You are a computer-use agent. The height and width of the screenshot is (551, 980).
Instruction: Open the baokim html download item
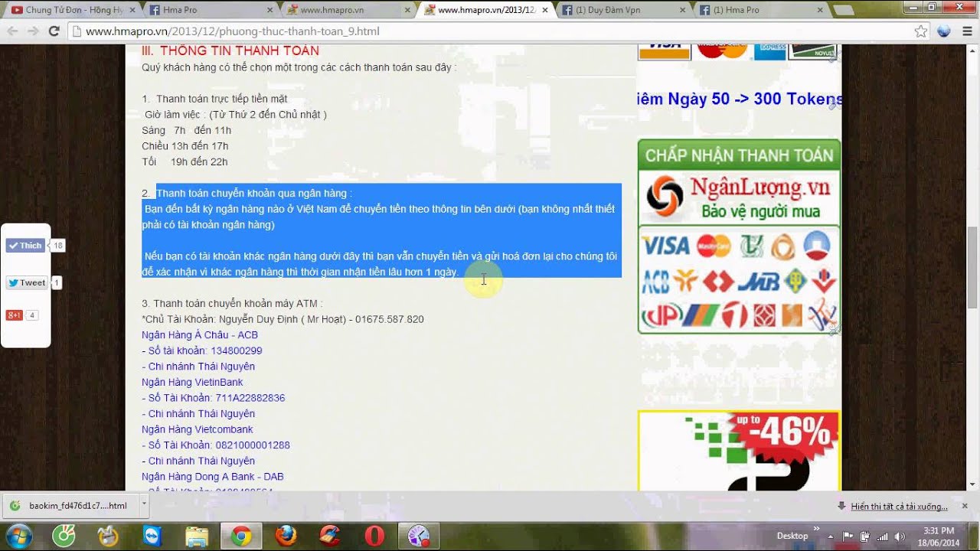click(70, 505)
